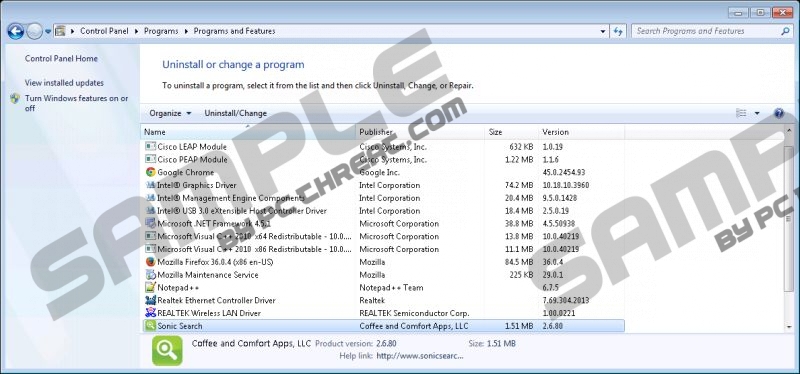
Task: Click REALTEK Wireless LAN Driver icon
Action: 150,313
